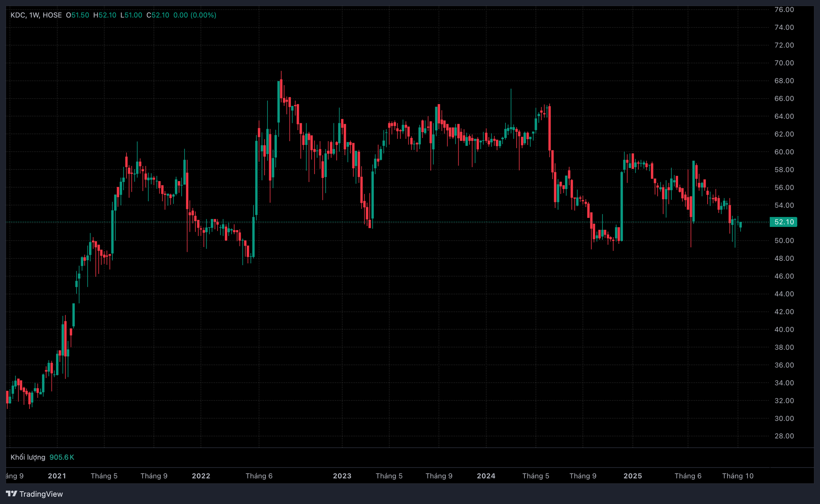Click the open value O51.50 in the header
The width and height of the screenshot is (820, 504).
click(78, 15)
